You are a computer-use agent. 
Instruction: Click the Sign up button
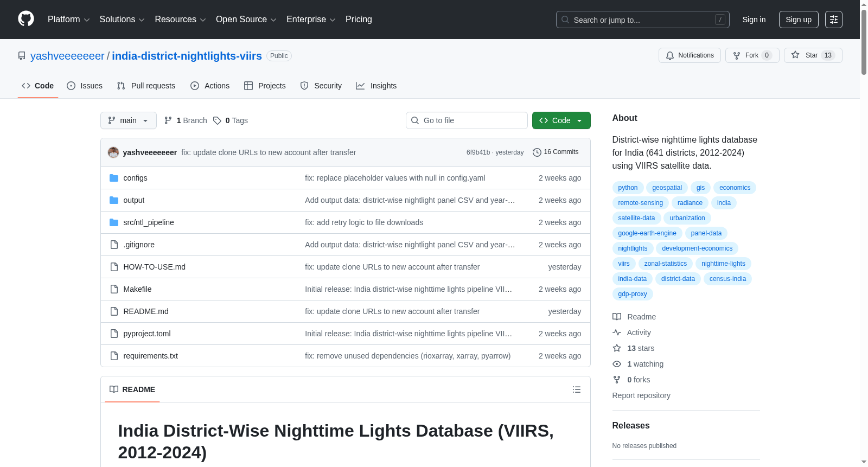click(799, 20)
